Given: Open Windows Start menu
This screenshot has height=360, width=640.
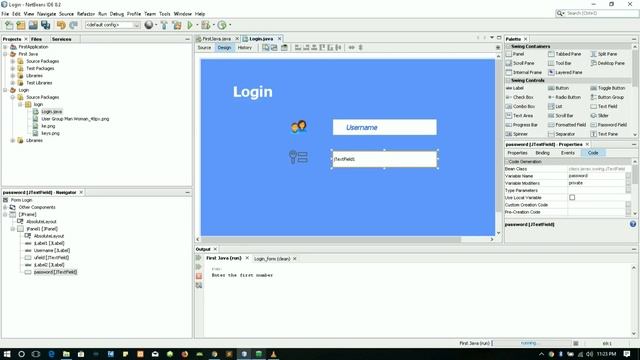Looking at the screenshot, I should click(7, 354).
